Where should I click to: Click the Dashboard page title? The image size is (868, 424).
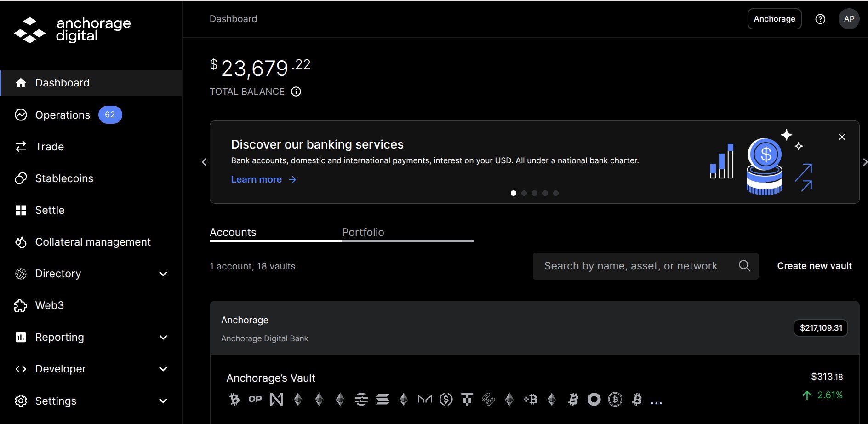tap(234, 19)
